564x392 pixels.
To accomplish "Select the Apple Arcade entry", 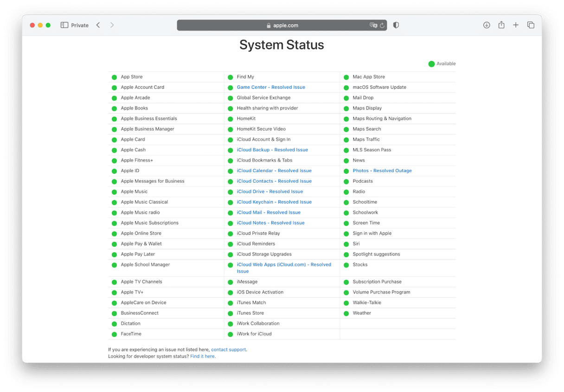I will pos(135,98).
